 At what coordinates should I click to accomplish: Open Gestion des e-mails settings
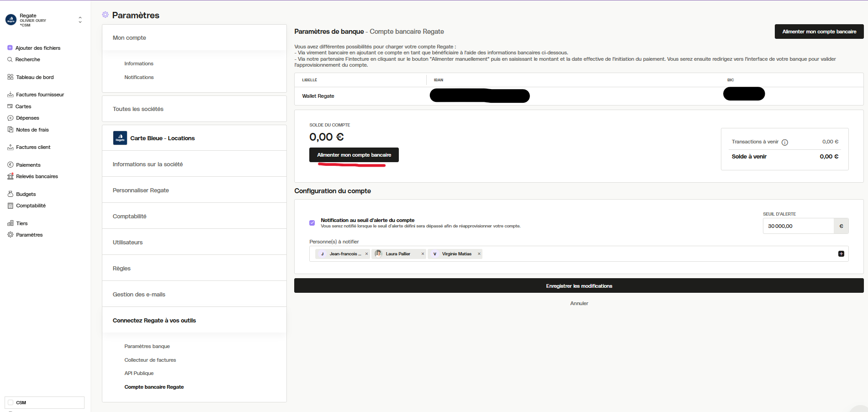pyautogui.click(x=194, y=294)
